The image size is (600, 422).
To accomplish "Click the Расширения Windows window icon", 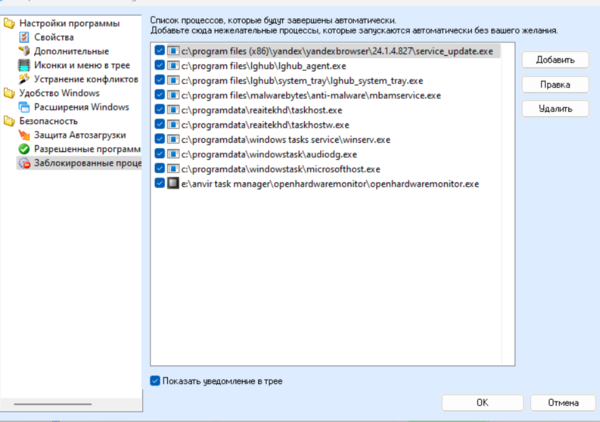I will click(24, 107).
